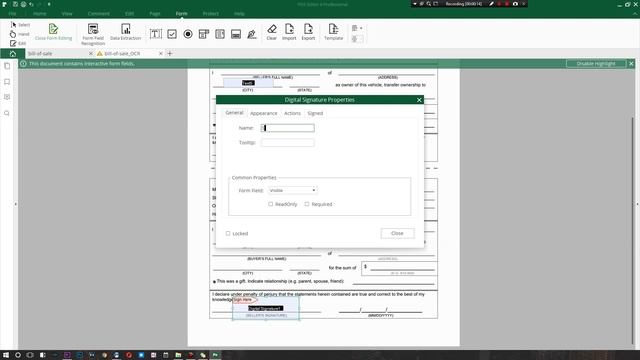This screenshot has height=360, width=640.
Task: Open the Windows Start menu
Action: (x=6, y=355)
